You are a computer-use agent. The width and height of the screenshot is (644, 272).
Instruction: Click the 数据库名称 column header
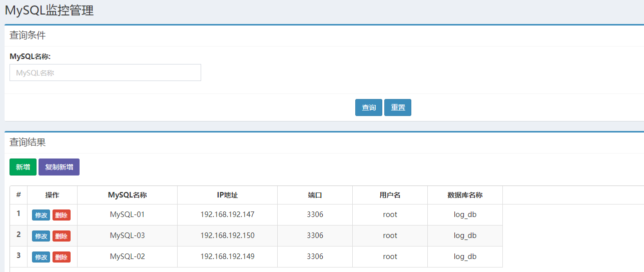coord(465,195)
